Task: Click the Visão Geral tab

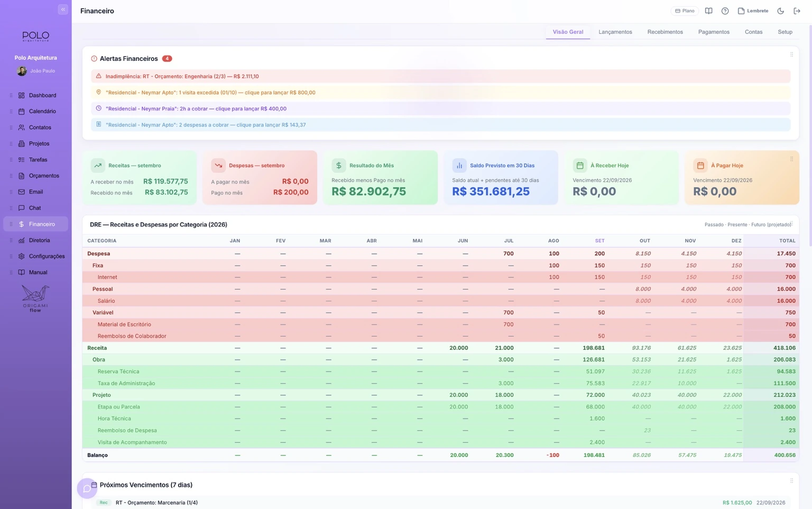Action: [x=568, y=32]
